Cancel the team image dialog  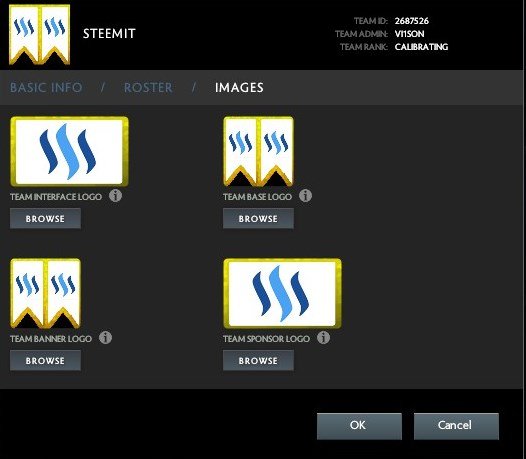pyautogui.click(x=456, y=426)
